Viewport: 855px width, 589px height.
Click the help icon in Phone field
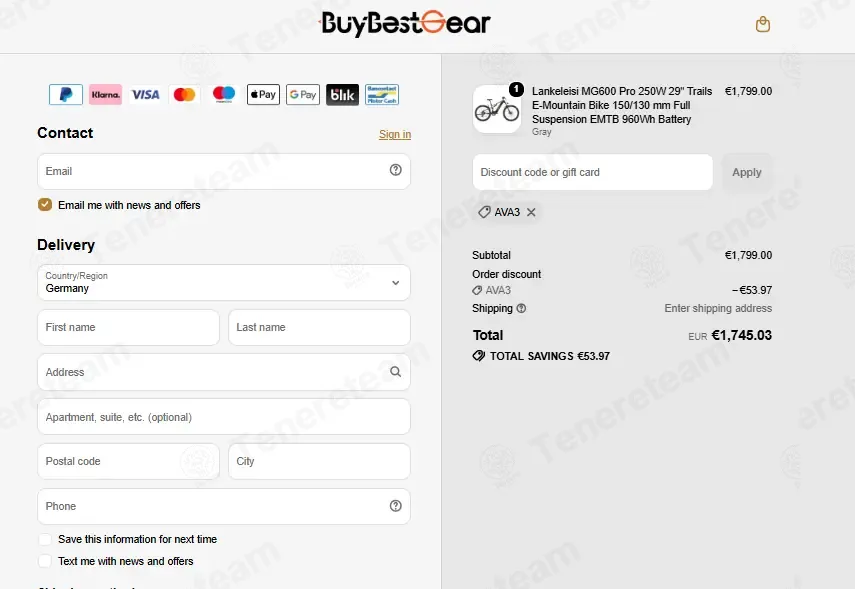coord(395,506)
